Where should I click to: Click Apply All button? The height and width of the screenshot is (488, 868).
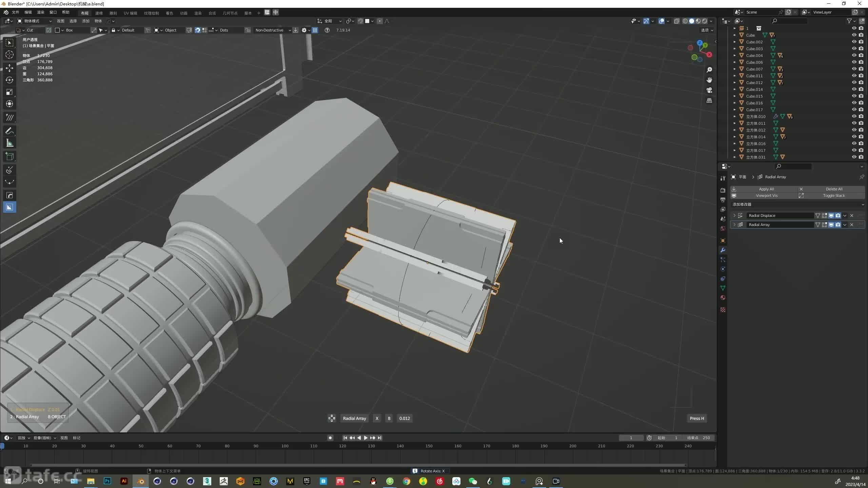pyautogui.click(x=763, y=189)
